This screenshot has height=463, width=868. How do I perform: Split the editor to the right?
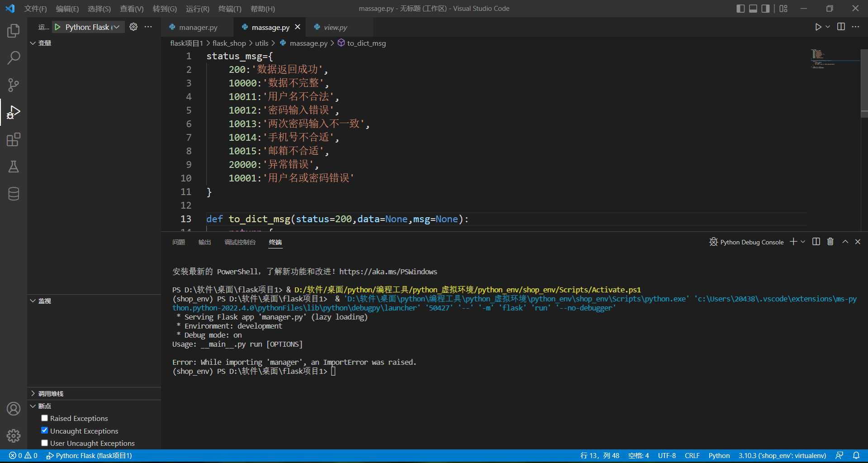pos(841,27)
